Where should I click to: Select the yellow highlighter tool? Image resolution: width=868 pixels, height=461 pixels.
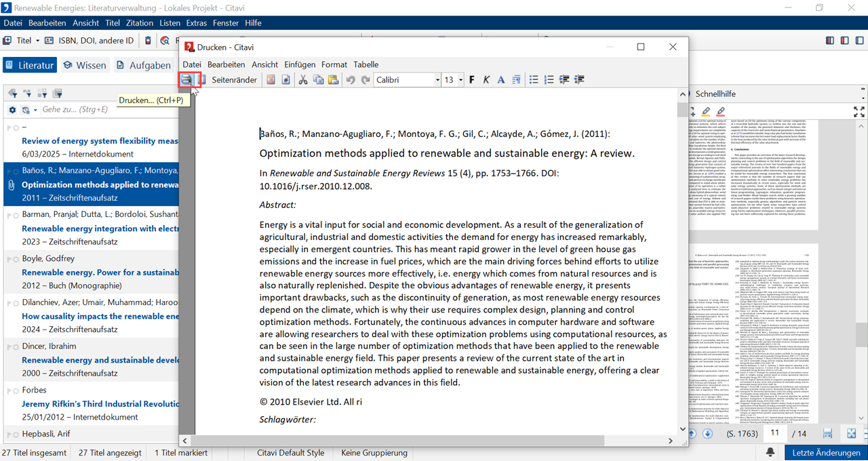(x=706, y=111)
